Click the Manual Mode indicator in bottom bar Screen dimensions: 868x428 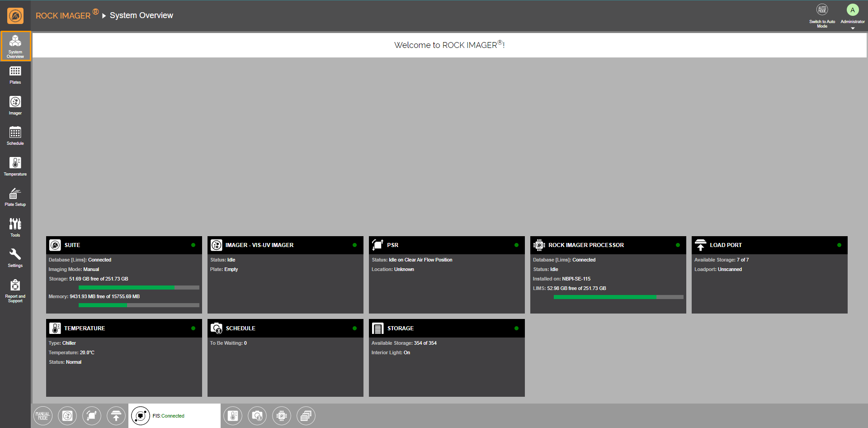pyautogui.click(x=43, y=416)
